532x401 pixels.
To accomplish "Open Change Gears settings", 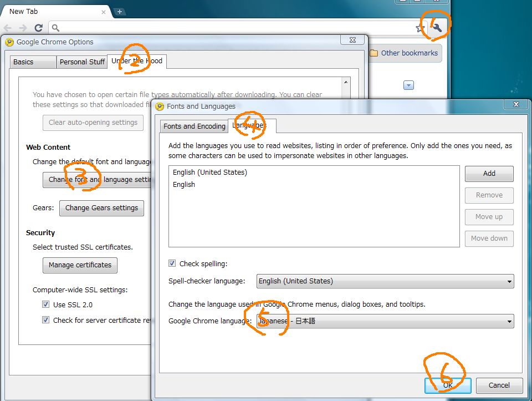I will tap(101, 208).
